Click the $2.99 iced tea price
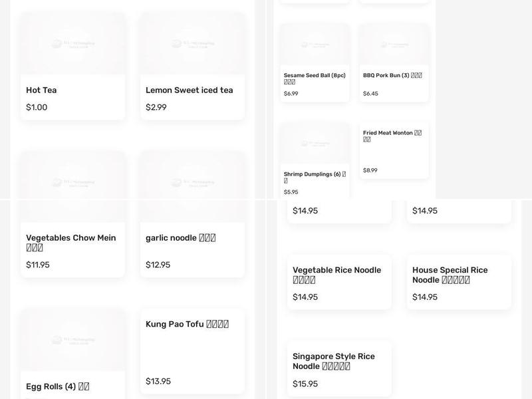The height and width of the screenshot is (399, 532). click(156, 107)
